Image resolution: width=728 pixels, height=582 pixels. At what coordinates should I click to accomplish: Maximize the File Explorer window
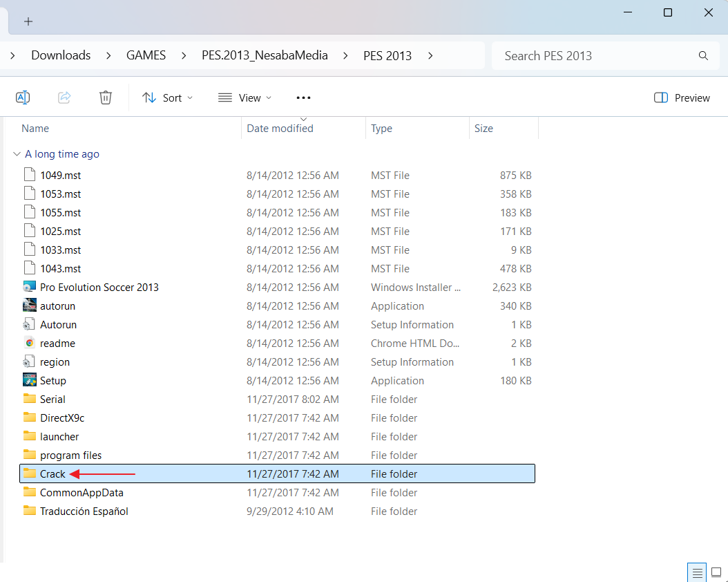668,12
